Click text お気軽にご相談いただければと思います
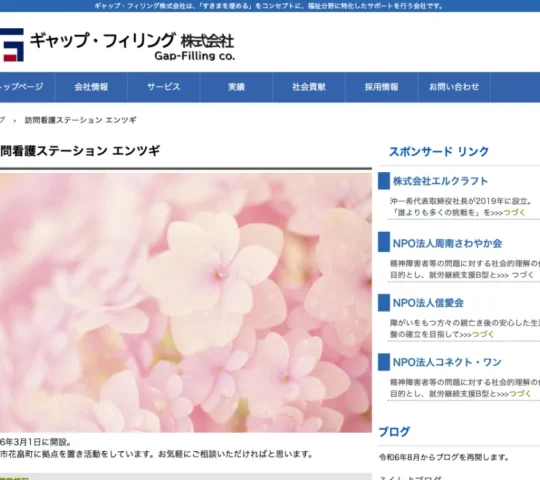This screenshot has width=540, height=480. click(235, 455)
